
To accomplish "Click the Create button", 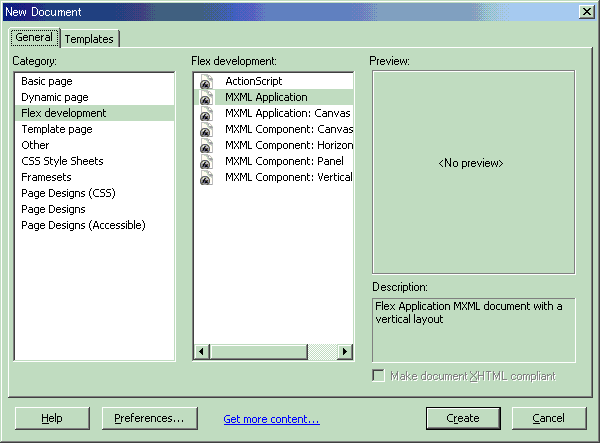I will click(463, 418).
